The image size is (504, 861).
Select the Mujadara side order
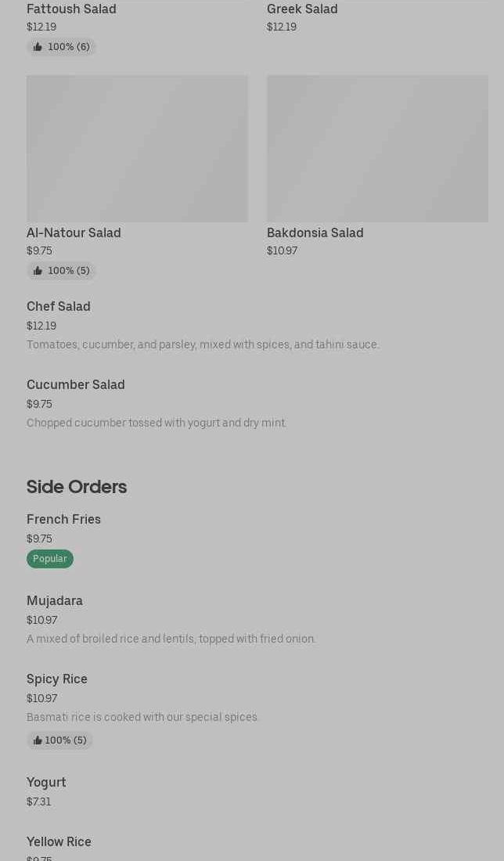pyautogui.click(x=55, y=601)
